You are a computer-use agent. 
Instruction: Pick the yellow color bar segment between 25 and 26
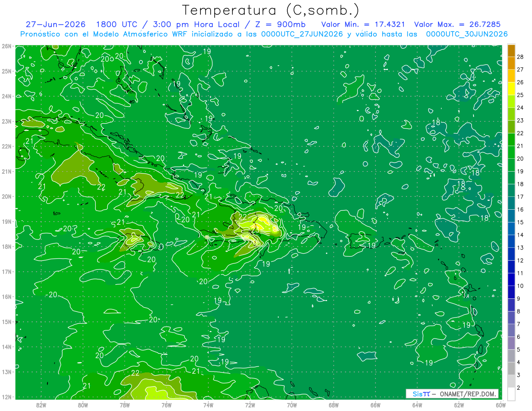[511, 88]
